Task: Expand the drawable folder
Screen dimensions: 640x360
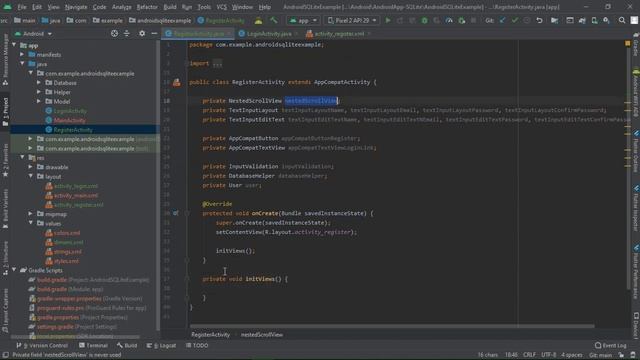Action: pyautogui.click(x=31, y=167)
